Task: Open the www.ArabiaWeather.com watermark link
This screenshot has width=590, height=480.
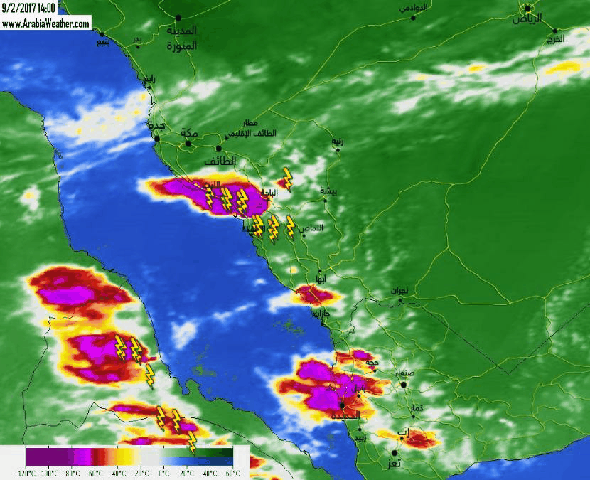Action: (46, 24)
